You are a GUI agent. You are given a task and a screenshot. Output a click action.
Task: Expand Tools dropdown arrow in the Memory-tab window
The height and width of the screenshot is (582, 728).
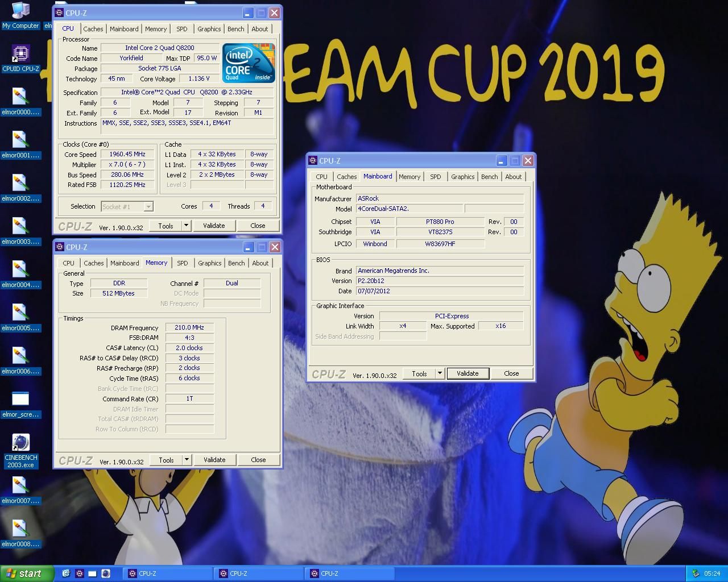tap(187, 460)
